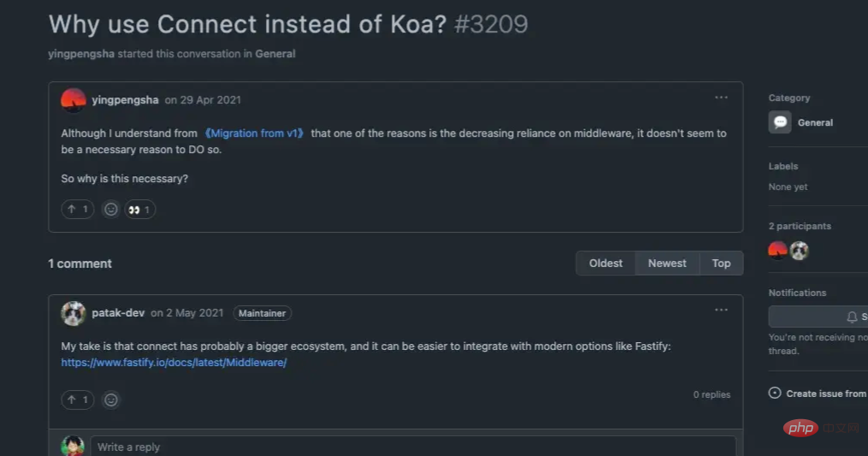Sort comments by Newest

(667, 264)
